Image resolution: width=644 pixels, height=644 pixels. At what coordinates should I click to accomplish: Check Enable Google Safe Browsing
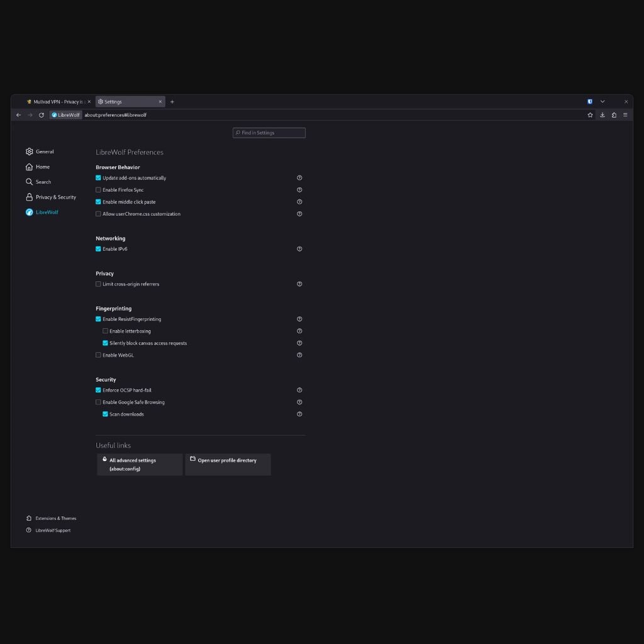(98, 402)
